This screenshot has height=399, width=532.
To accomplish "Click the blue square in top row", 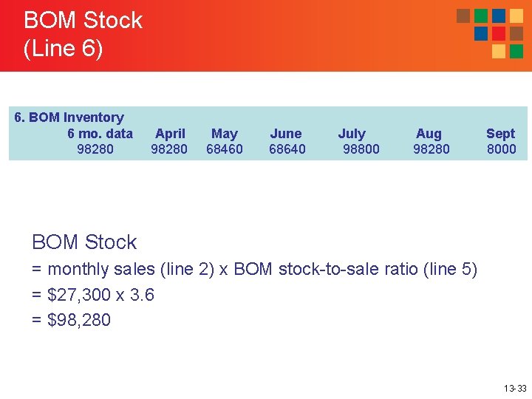I will click(499, 16).
